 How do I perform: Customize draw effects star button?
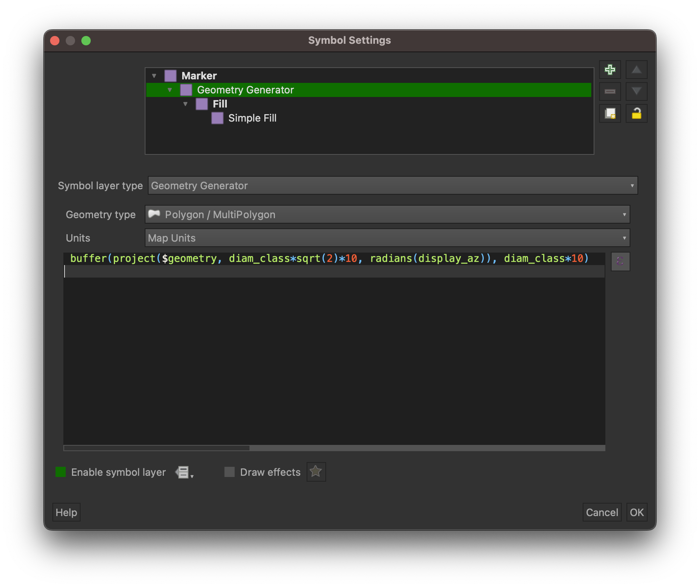tap(316, 472)
